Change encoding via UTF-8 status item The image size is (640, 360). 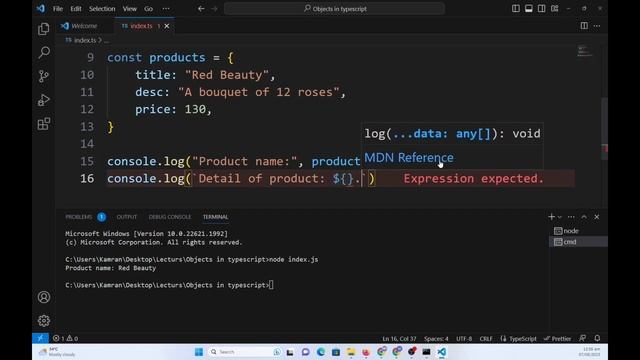[464, 338]
